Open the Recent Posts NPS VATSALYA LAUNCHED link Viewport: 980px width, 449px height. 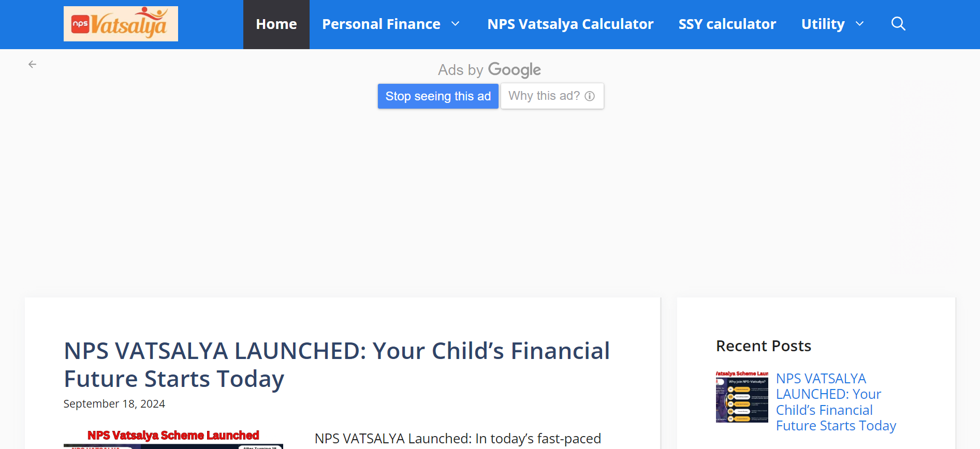pyautogui.click(x=828, y=401)
